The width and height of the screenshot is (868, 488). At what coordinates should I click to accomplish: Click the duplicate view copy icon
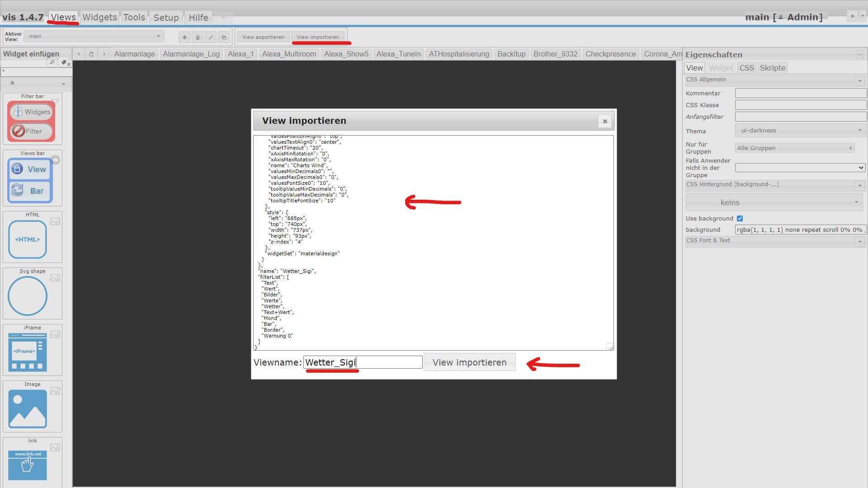click(224, 37)
